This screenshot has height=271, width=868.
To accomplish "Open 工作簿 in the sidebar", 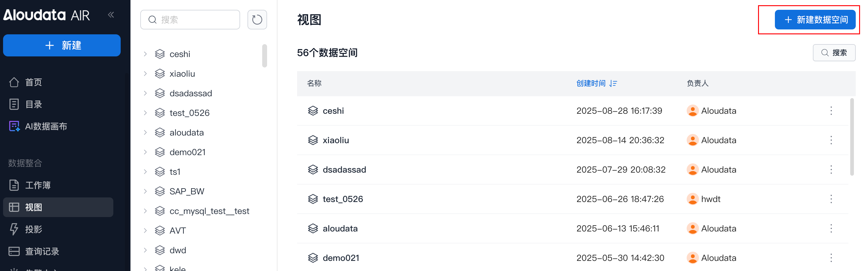I will pyautogui.click(x=37, y=185).
